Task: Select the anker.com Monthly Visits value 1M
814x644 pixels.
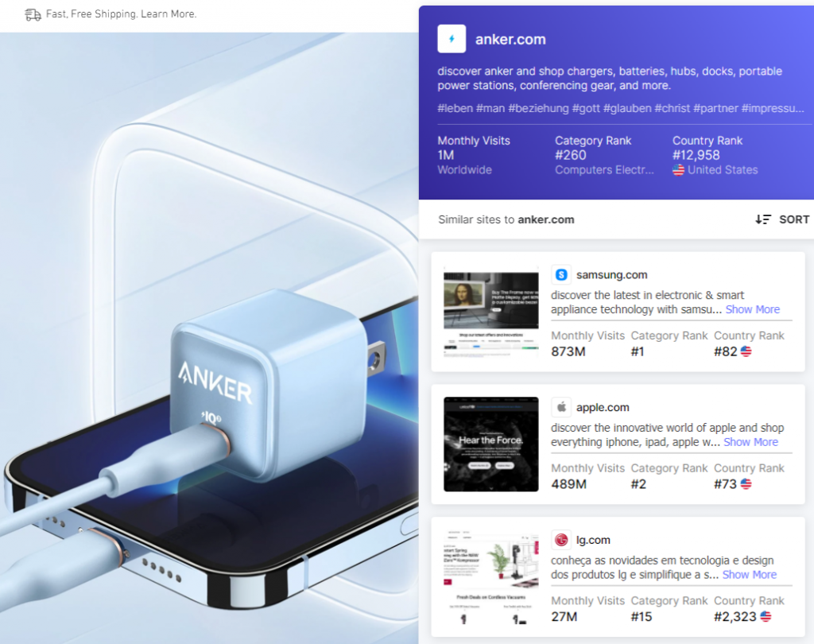Action: pos(445,155)
